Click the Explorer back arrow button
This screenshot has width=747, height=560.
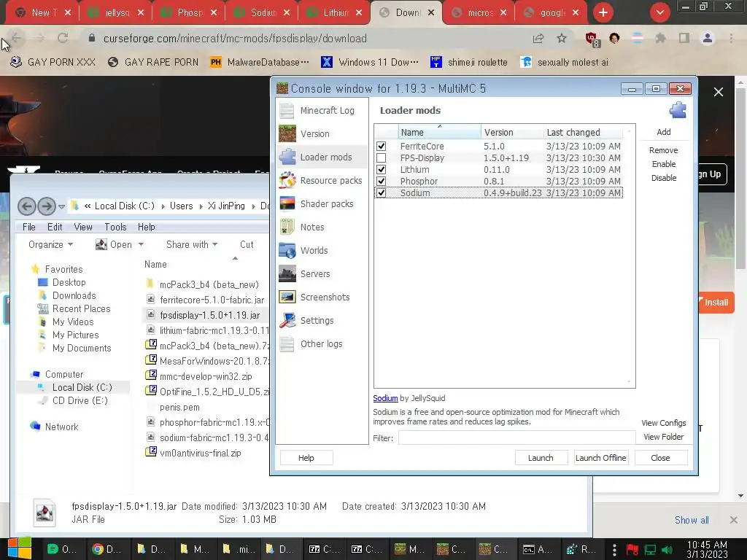[x=27, y=206]
